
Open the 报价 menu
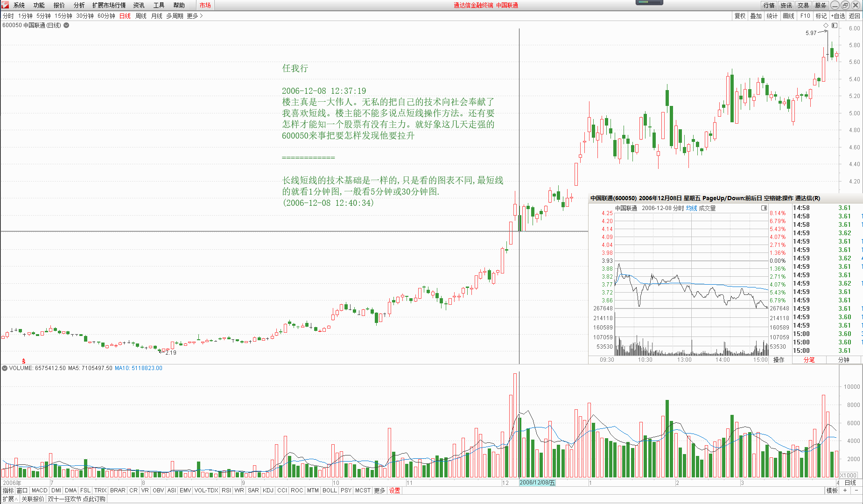(59, 5)
